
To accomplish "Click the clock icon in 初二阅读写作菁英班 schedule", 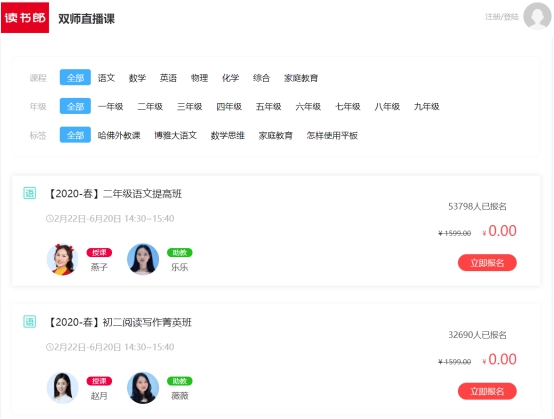I will coord(49,347).
